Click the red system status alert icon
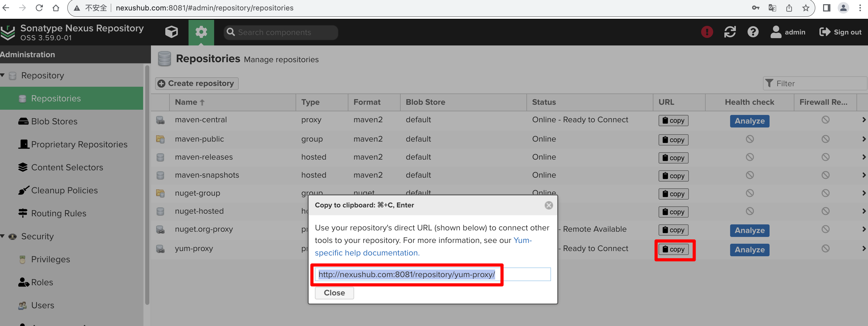The width and height of the screenshot is (868, 326). coord(707,32)
